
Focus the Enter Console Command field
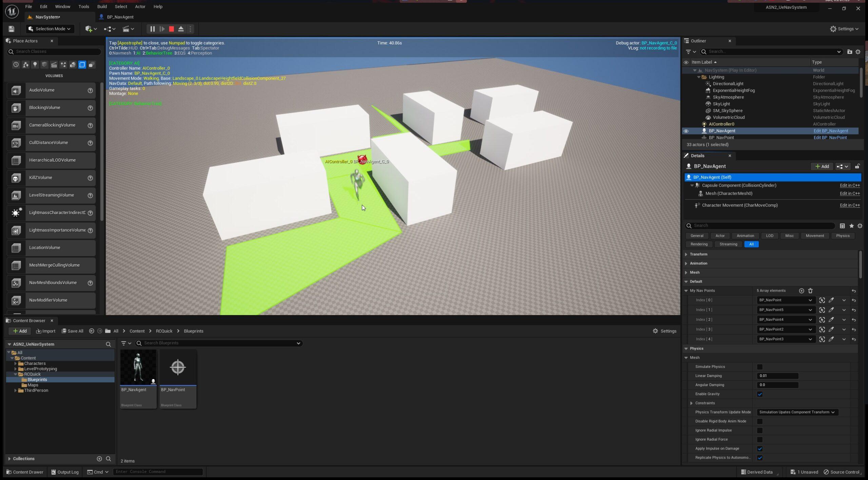[158, 472]
